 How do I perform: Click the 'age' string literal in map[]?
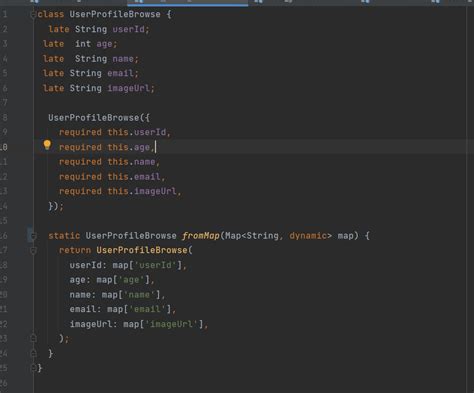point(131,280)
